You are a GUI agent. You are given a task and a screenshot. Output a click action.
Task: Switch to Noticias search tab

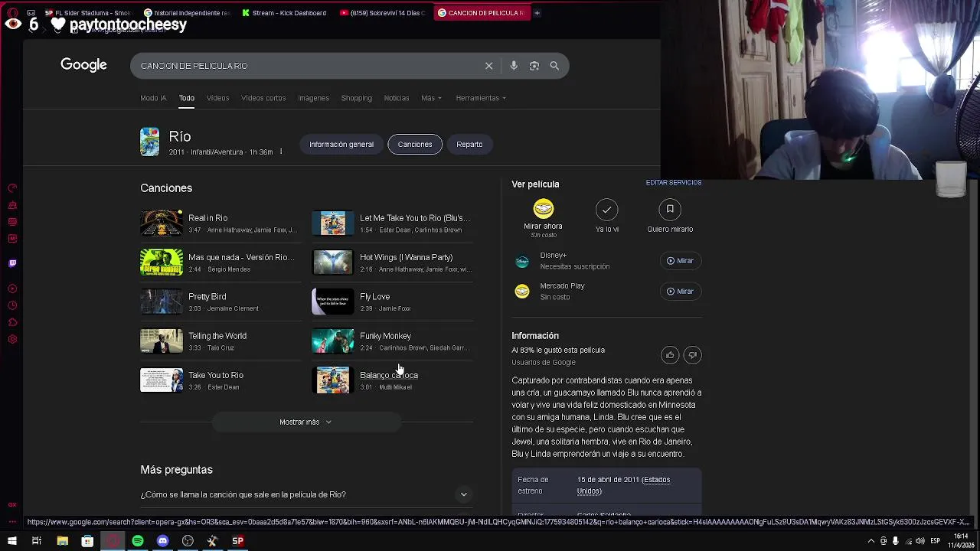point(396,98)
